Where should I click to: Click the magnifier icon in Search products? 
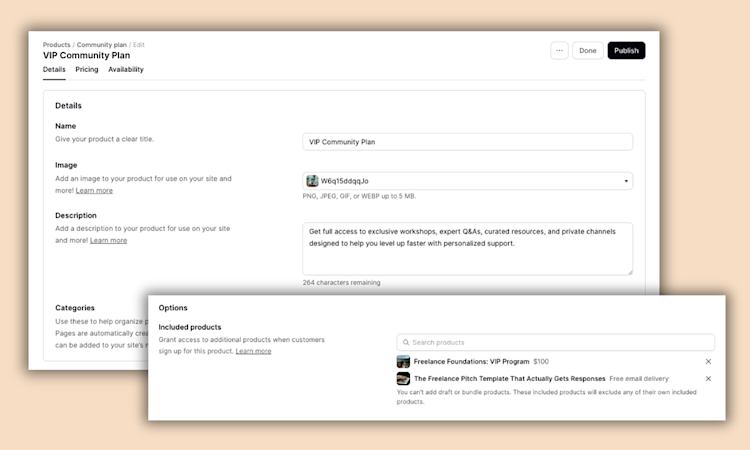tap(406, 342)
